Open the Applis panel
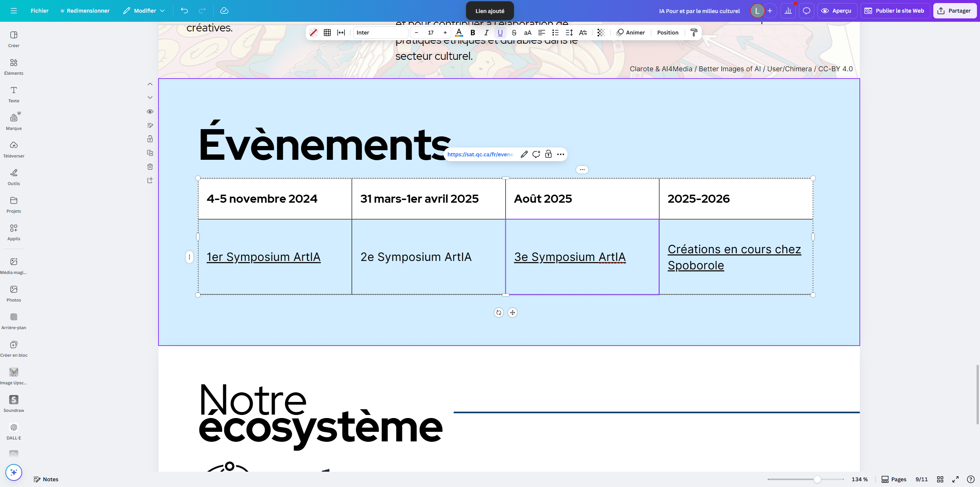Image resolution: width=980 pixels, height=487 pixels. point(14,232)
